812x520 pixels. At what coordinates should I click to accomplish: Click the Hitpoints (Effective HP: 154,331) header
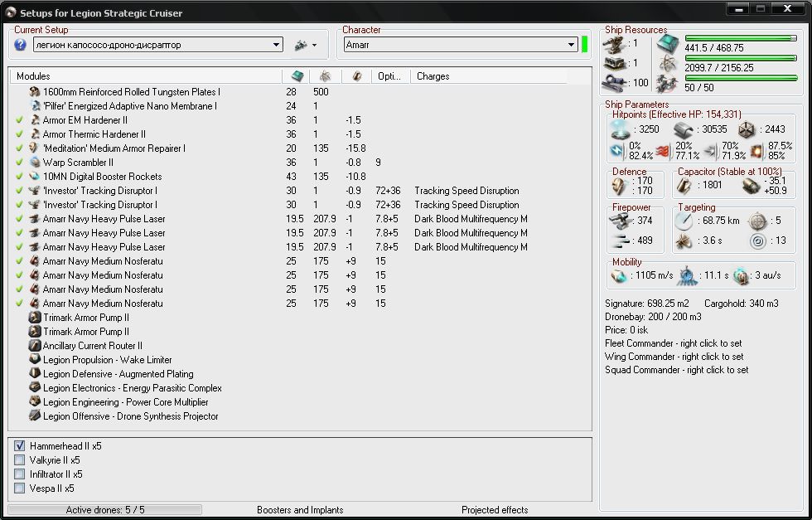tap(676, 114)
